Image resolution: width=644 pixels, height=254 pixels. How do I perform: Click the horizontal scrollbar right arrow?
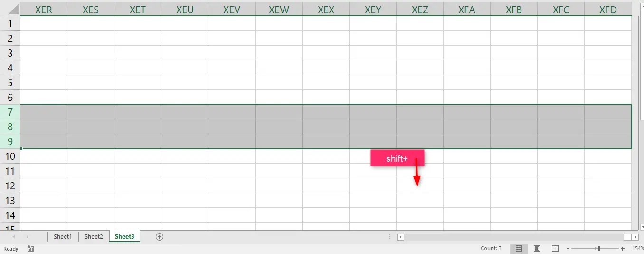635,237
